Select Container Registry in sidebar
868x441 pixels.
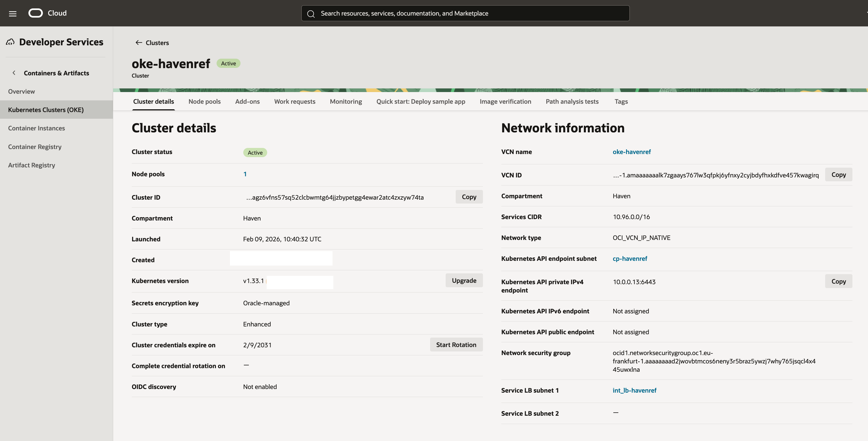click(x=35, y=147)
